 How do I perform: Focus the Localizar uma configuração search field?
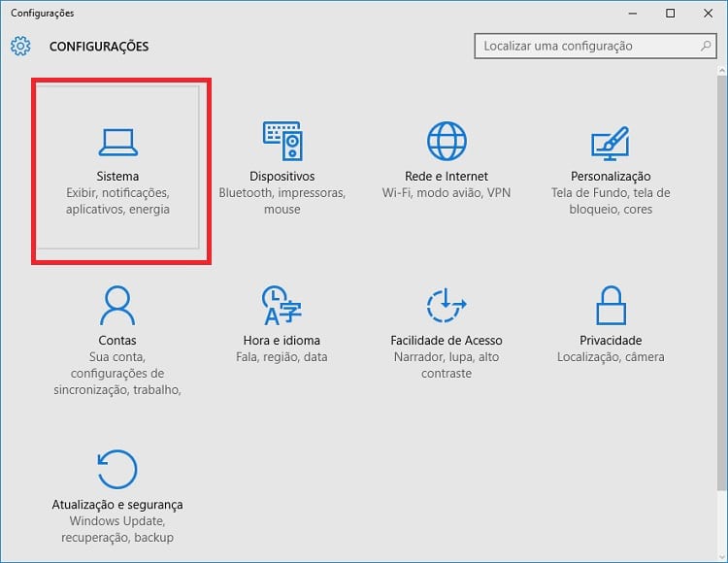(x=595, y=46)
